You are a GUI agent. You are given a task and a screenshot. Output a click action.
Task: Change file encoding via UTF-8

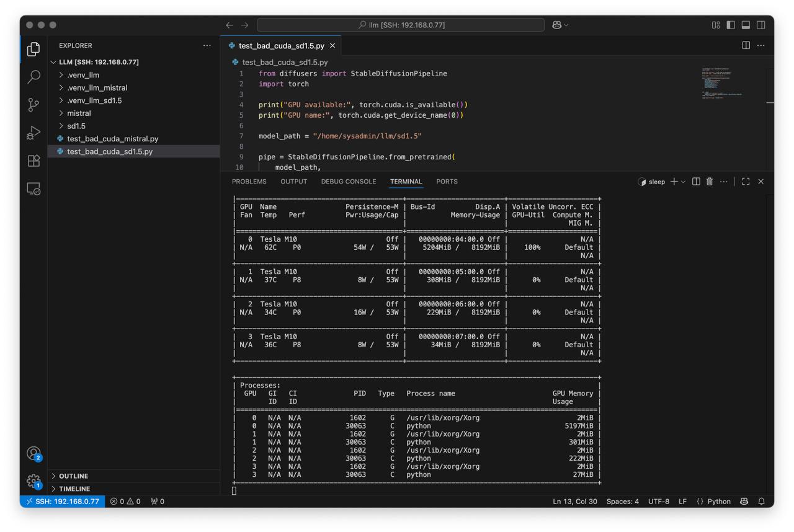coord(659,501)
